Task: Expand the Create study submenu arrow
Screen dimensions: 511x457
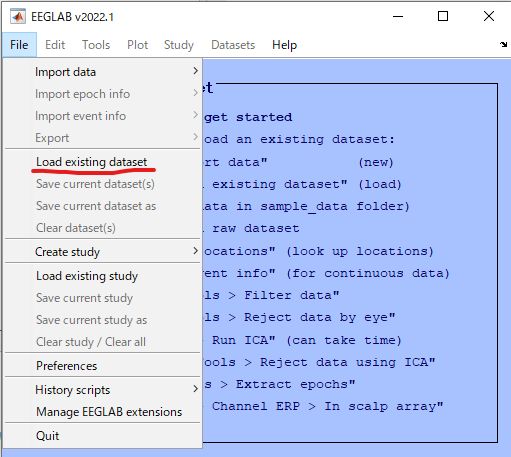Action: (195, 251)
